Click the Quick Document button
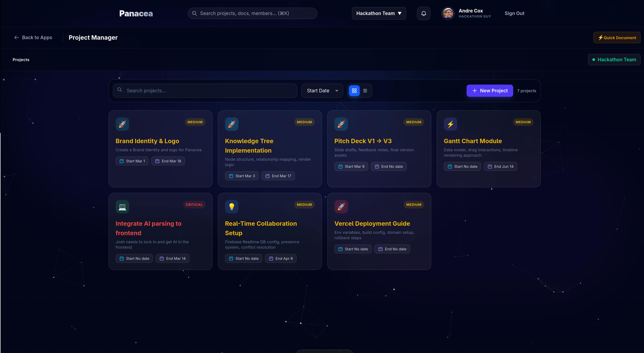644x353 pixels. (617, 38)
